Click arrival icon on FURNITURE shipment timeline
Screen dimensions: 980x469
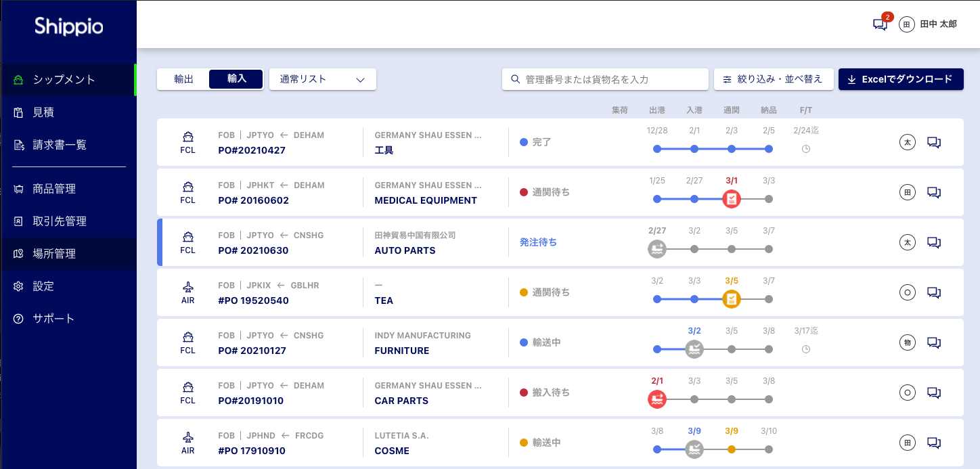coord(694,349)
